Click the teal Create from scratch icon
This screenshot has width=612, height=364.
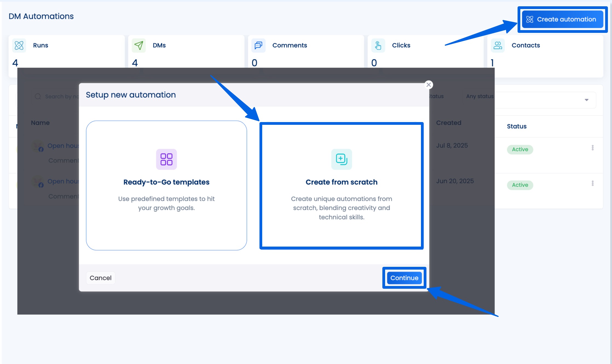(341, 159)
